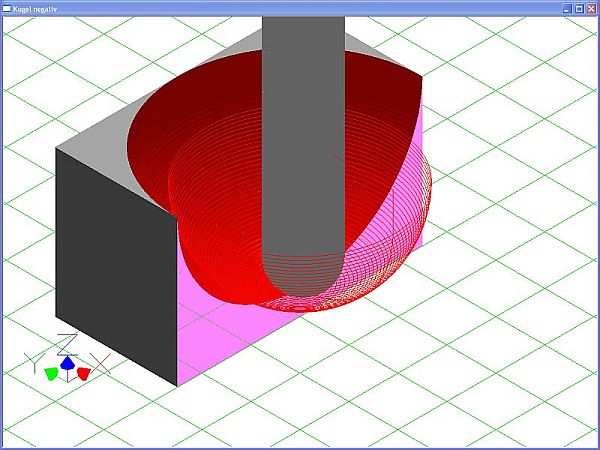Click the blue Z-axis arrow on the gizmo

click(67, 363)
